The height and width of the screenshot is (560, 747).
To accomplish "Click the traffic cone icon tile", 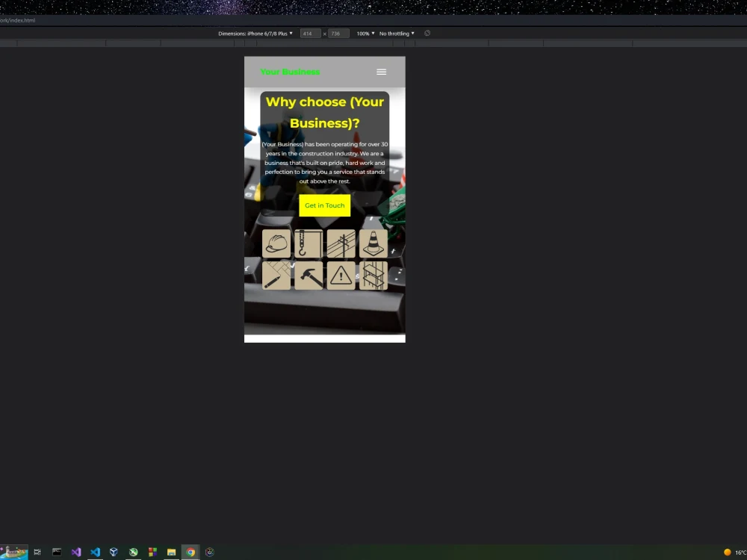I will (373, 243).
